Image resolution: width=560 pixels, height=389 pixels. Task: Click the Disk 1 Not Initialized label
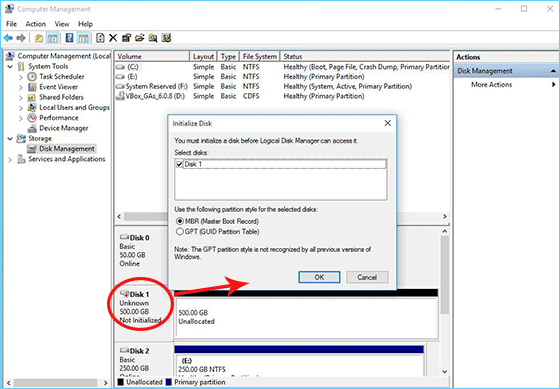click(x=140, y=320)
